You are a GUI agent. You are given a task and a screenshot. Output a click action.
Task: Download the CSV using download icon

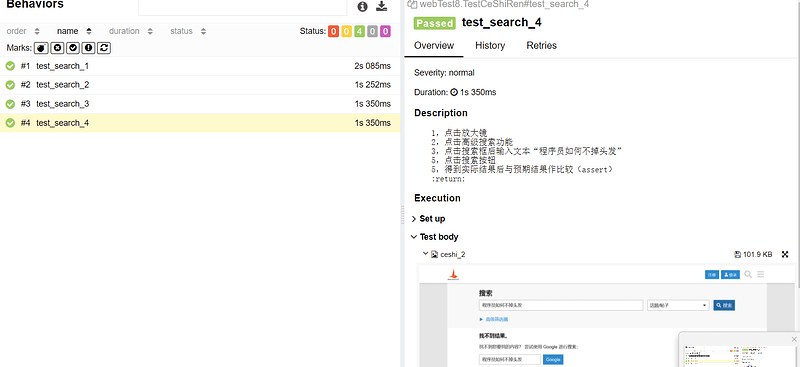pos(381,6)
